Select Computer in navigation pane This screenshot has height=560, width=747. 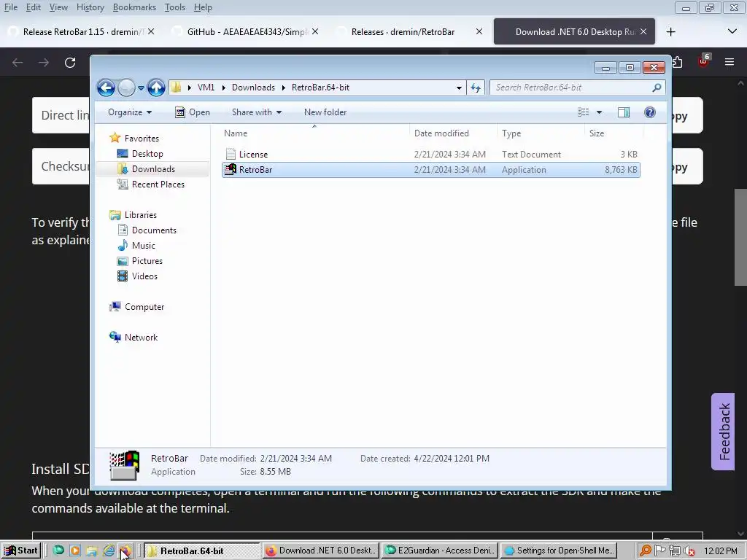144,307
